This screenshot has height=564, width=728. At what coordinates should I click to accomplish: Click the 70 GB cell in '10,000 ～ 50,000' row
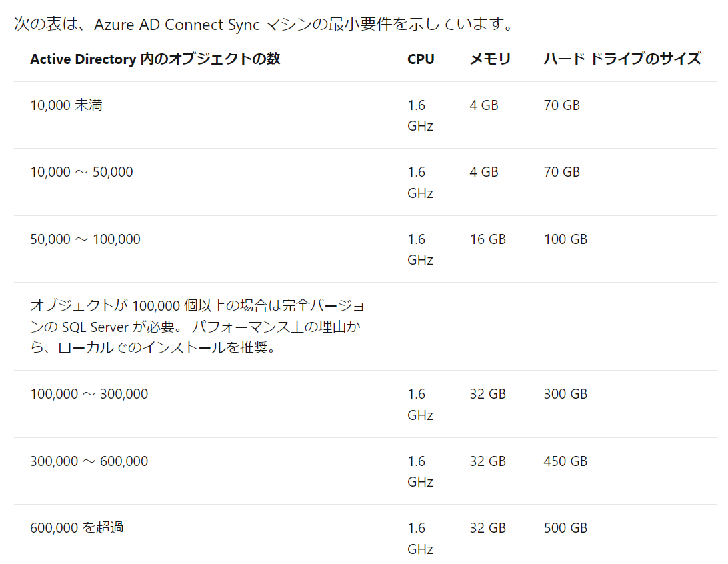[x=562, y=172]
